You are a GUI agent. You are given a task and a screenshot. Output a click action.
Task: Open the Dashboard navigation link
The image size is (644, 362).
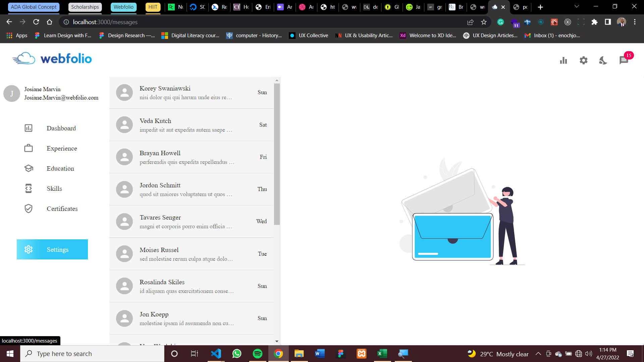[x=61, y=128]
